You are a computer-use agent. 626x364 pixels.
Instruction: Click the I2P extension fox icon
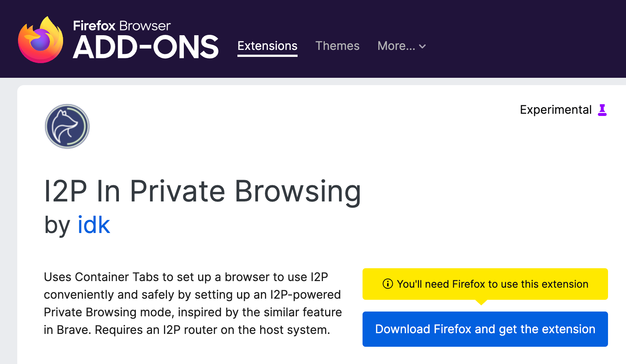pyautogui.click(x=67, y=126)
